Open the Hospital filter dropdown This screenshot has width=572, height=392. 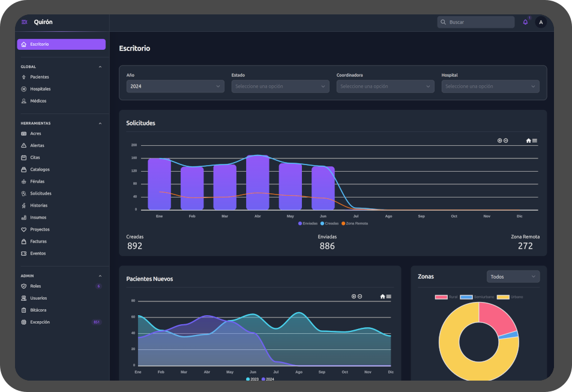(x=490, y=86)
